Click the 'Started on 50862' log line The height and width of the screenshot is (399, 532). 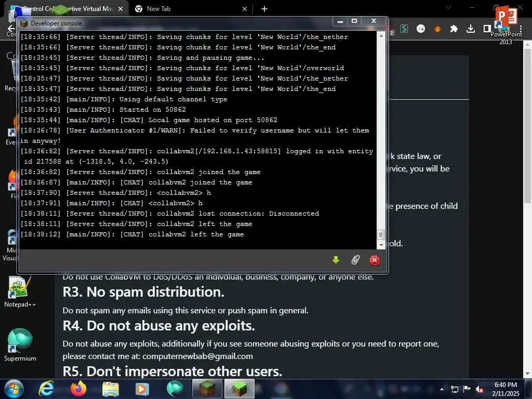click(x=103, y=110)
